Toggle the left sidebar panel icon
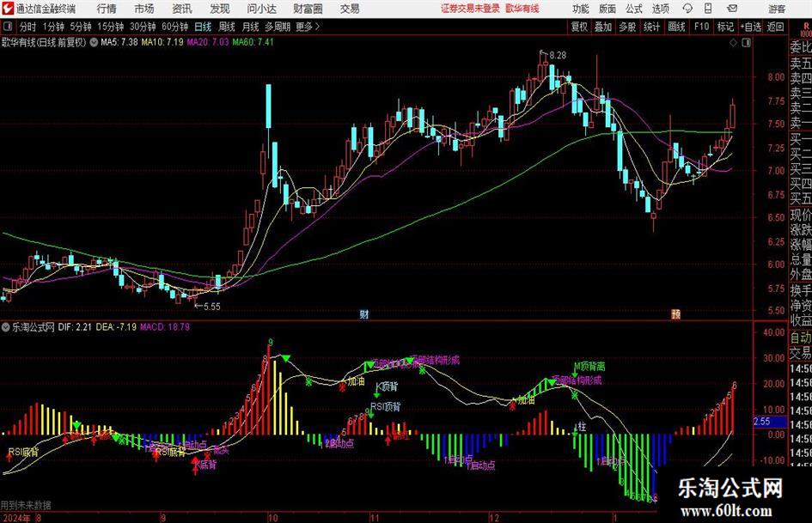This screenshot has height=523, width=812. click(7, 27)
